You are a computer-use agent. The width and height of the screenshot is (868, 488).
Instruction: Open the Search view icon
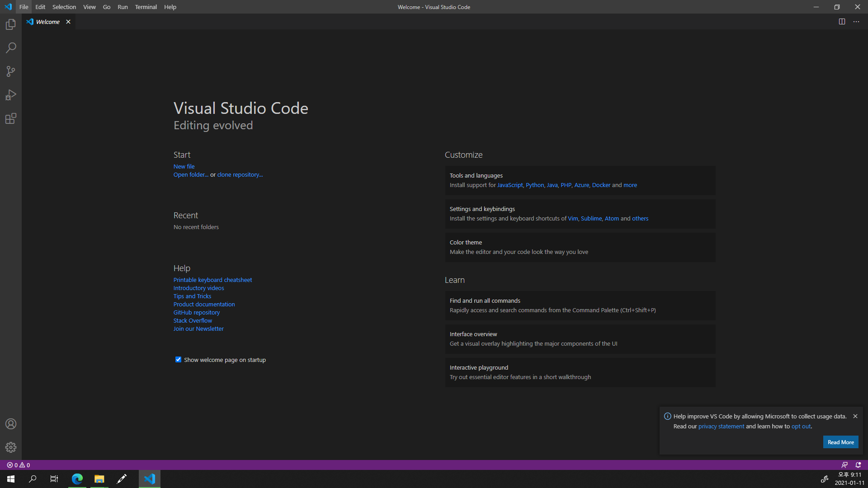point(11,48)
